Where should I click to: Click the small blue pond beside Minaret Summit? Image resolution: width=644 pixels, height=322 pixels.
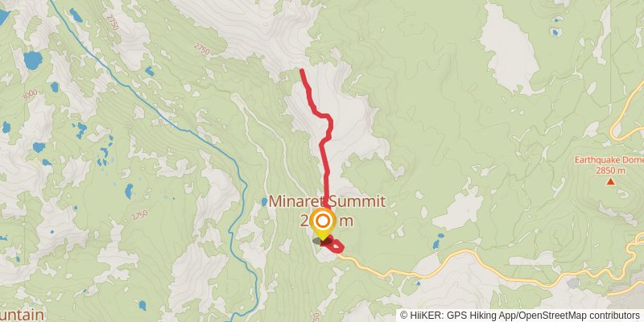[264, 202]
